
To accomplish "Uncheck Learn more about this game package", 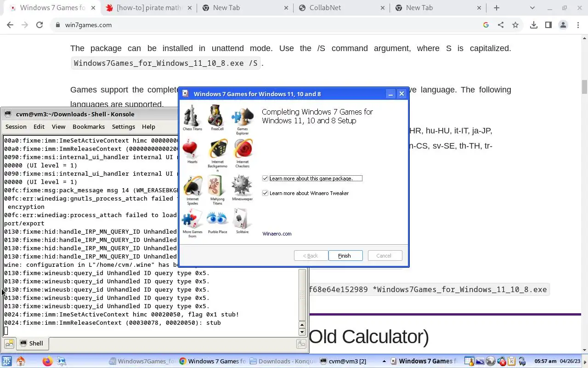I will (x=265, y=178).
